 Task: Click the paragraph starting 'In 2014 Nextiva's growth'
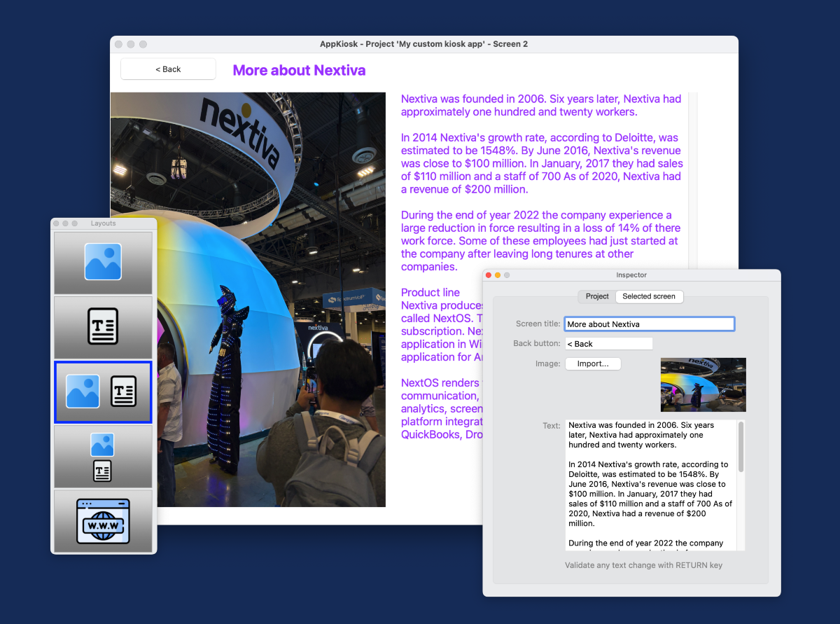(x=542, y=163)
